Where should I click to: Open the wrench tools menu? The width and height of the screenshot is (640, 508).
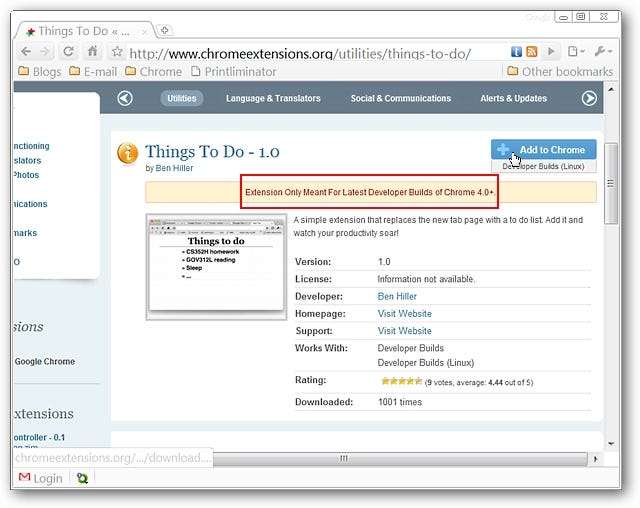pyautogui.click(x=603, y=51)
